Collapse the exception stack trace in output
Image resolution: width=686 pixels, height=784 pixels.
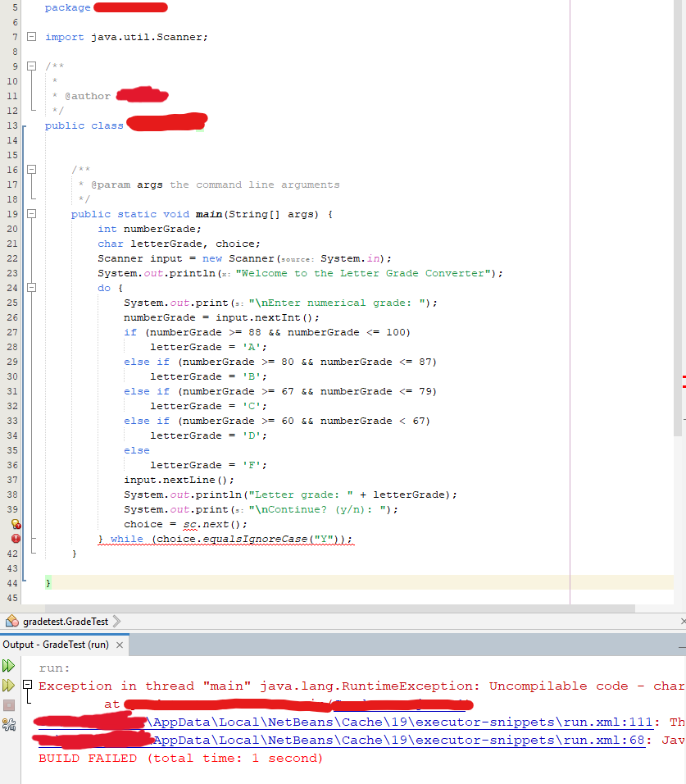coord(27,684)
